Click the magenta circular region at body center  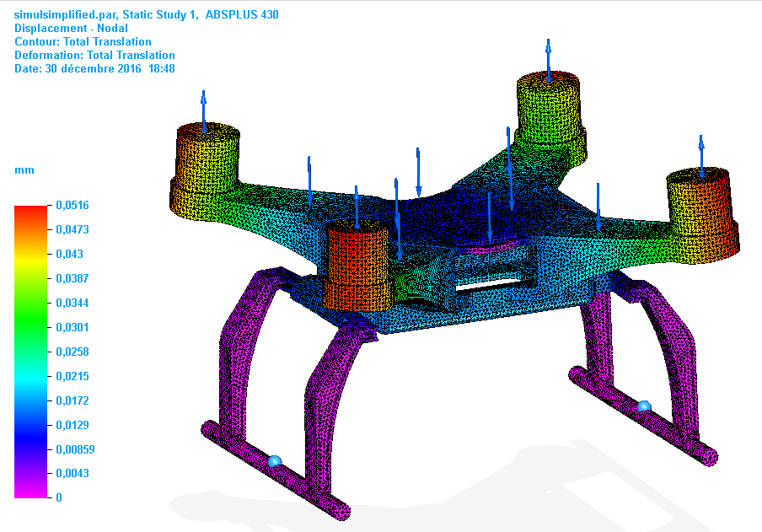[x=491, y=245]
